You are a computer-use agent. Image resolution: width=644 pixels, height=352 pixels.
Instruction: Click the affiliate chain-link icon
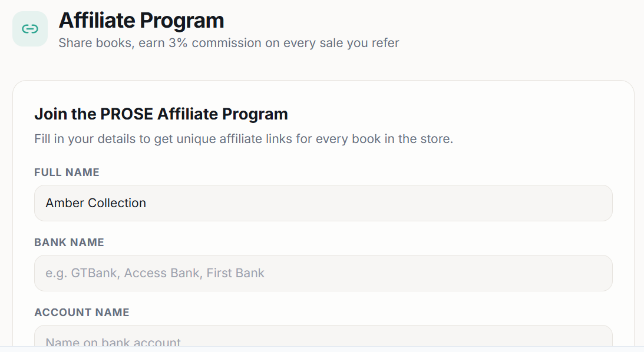point(30,29)
